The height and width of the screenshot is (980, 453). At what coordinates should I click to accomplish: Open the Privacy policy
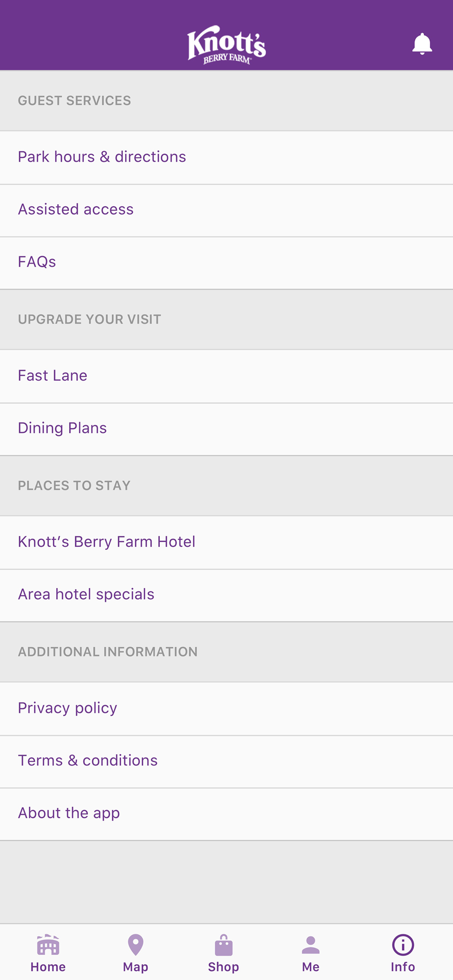pyautogui.click(x=68, y=708)
